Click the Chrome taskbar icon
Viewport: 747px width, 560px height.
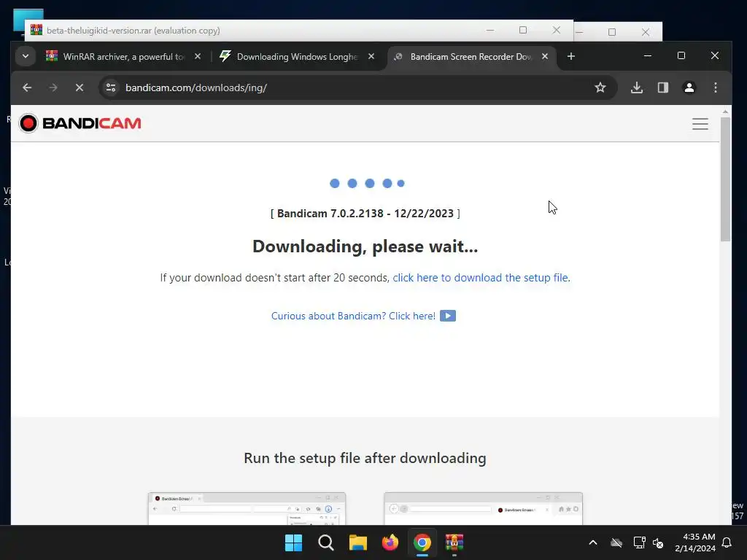coord(422,542)
